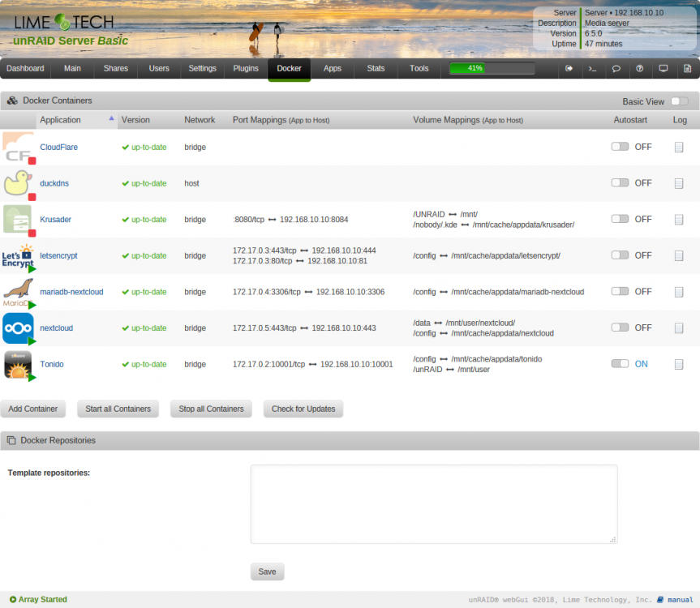
Task: Toggle the Basic View switch
Action: click(x=680, y=101)
